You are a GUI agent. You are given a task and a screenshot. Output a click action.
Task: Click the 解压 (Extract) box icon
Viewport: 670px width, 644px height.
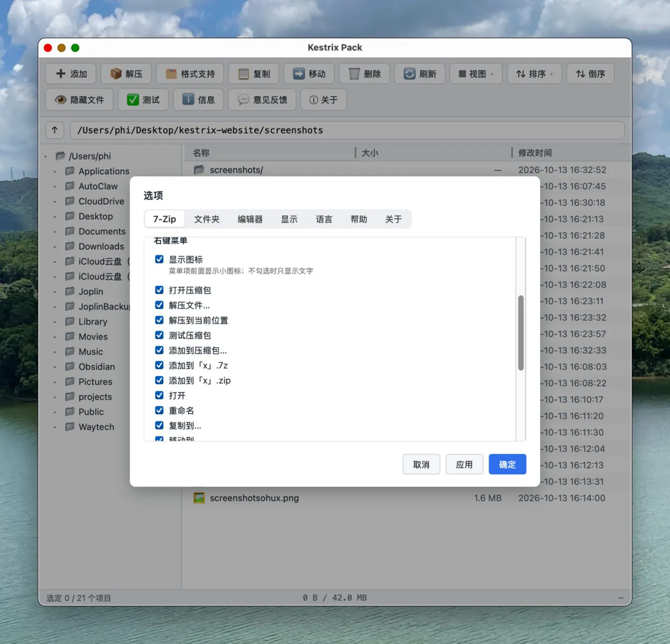[x=116, y=74]
